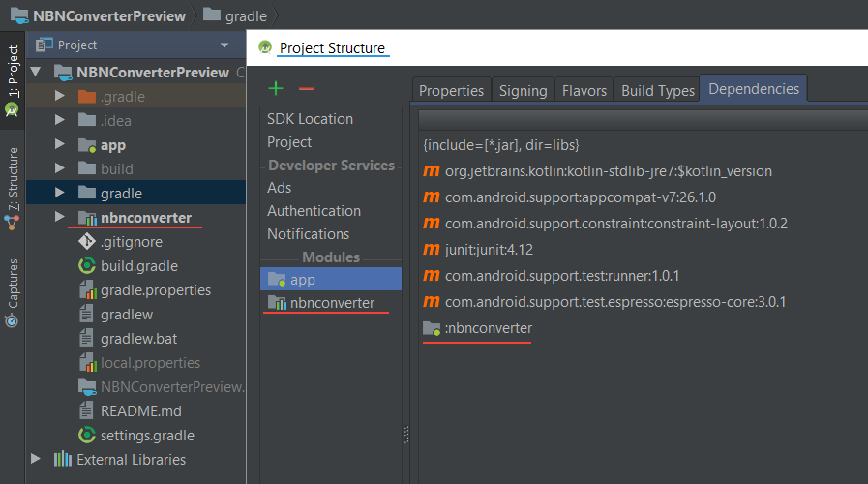Click the gradlew.bat file icon
The height and width of the screenshot is (484, 868).
click(86, 339)
